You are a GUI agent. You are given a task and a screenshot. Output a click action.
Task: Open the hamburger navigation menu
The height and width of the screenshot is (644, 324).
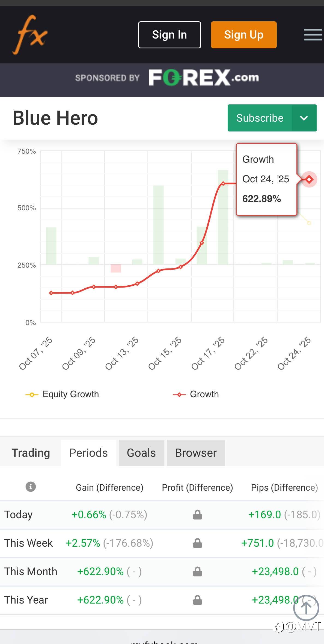pos(313,35)
